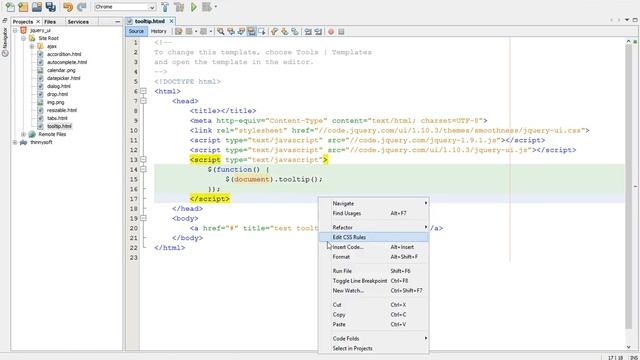
Task: Click the Open Project icon
Action: click(37, 7)
